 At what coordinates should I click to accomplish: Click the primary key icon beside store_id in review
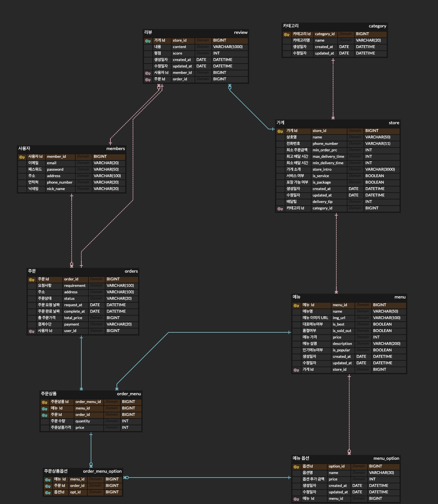tap(148, 41)
